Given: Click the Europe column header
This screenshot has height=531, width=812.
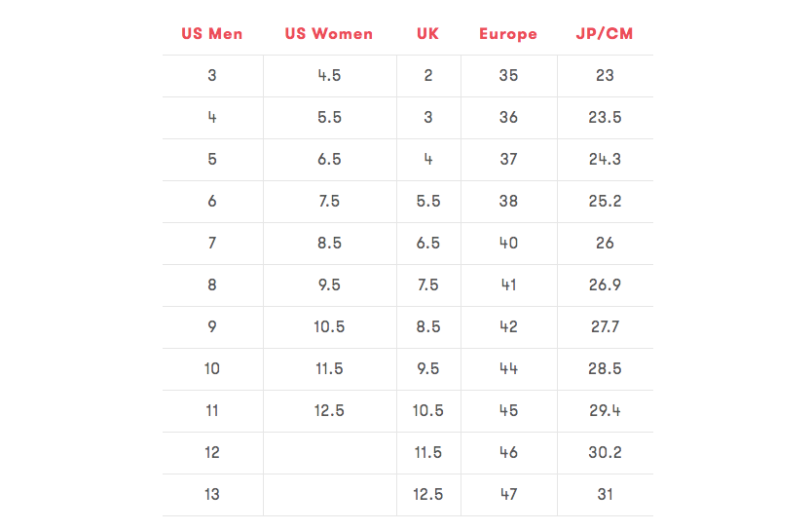Looking at the screenshot, I should click(x=508, y=34).
